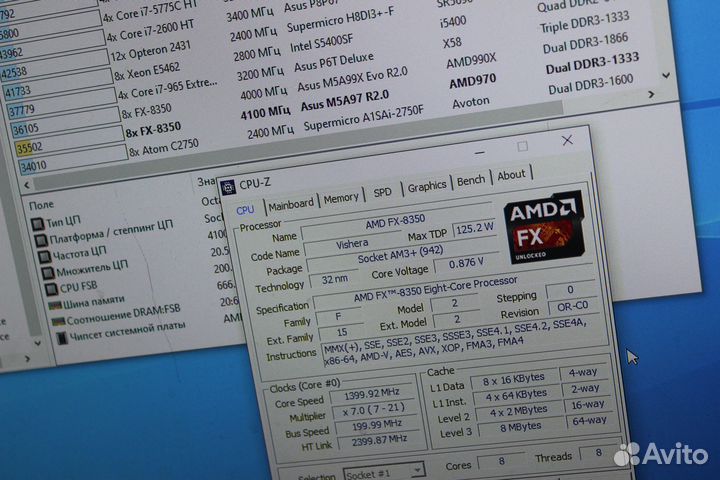The height and width of the screenshot is (480, 720).
Task: Click the Core Speed value 1399.92 MHz
Action: [x=372, y=395]
